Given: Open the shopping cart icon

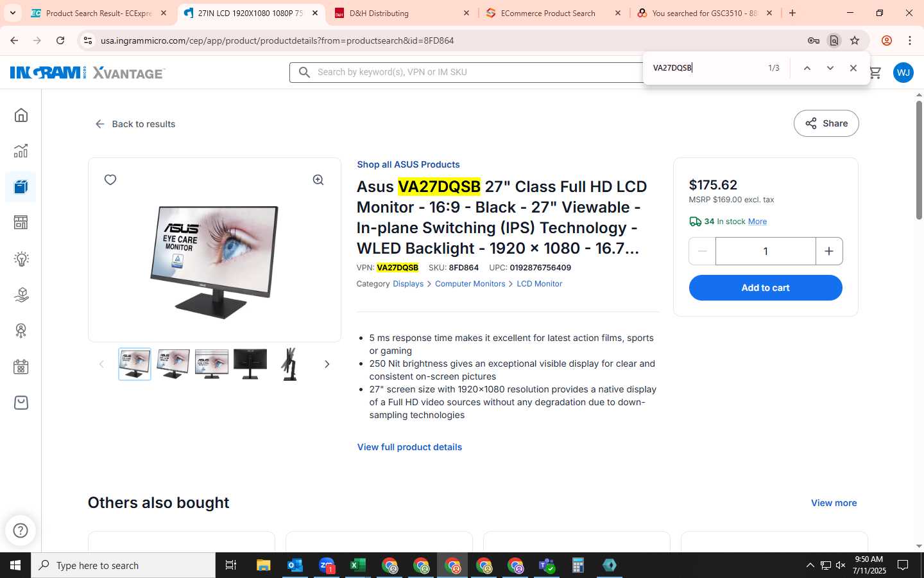Looking at the screenshot, I should (875, 73).
